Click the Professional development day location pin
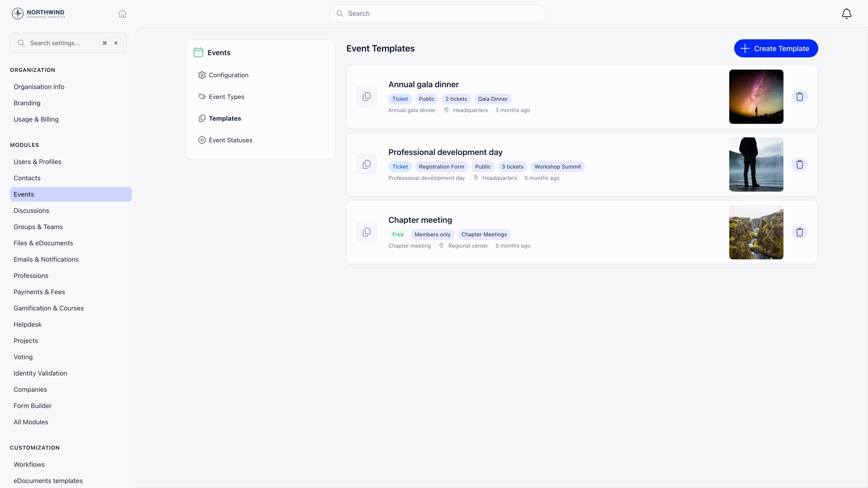The width and height of the screenshot is (868, 488). pyautogui.click(x=475, y=178)
